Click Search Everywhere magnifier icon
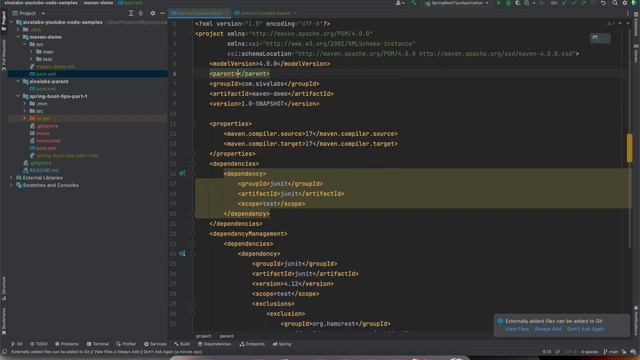The height and width of the screenshot is (360, 640). click(615, 3)
